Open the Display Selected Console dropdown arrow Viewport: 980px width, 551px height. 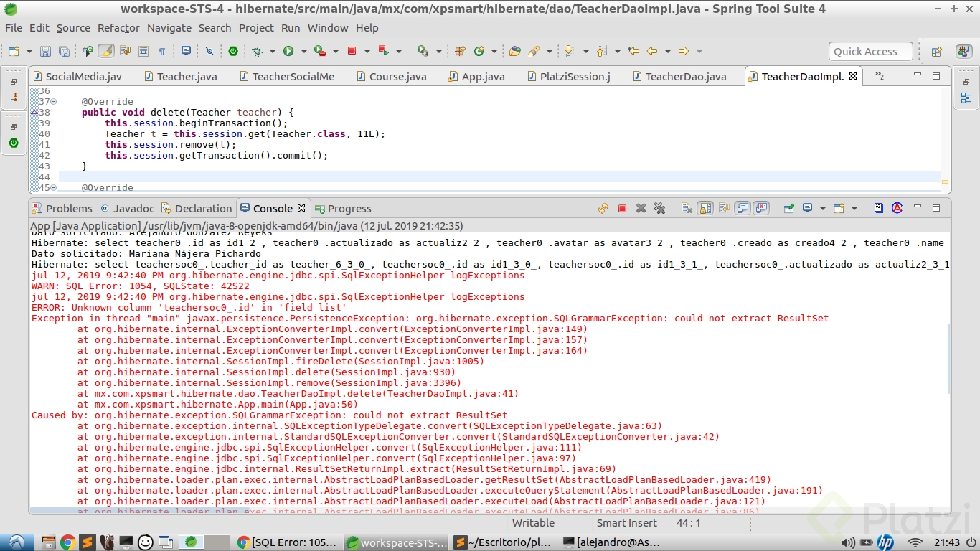click(x=822, y=208)
